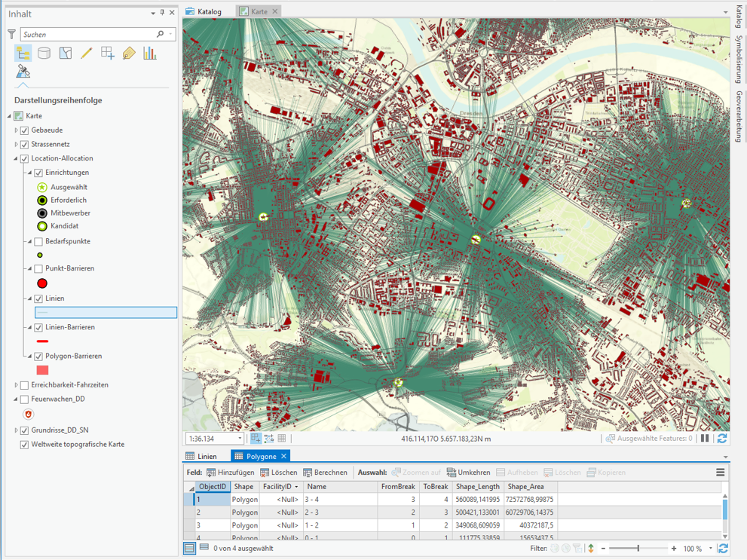Switch to the Karte view tab

pyautogui.click(x=259, y=11)
